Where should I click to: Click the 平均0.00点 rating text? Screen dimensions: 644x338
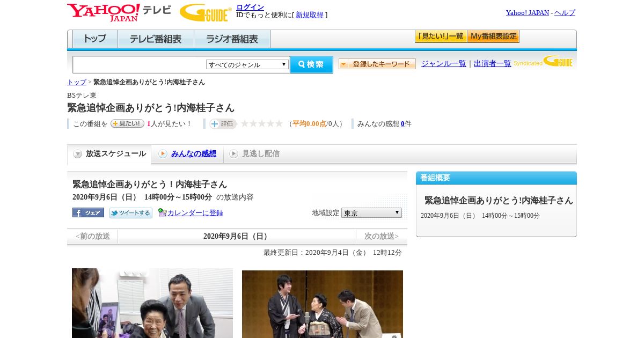[309, 124]
